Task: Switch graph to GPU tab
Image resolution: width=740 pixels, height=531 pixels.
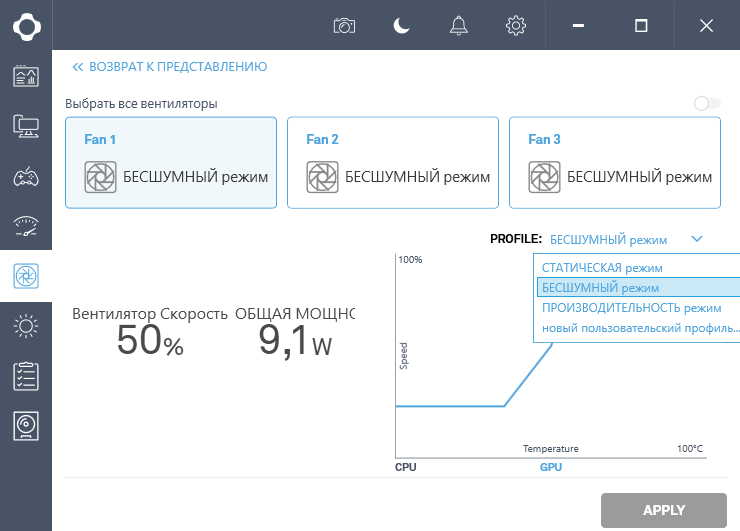Action: pyautogui.click(x=551, y=467)
